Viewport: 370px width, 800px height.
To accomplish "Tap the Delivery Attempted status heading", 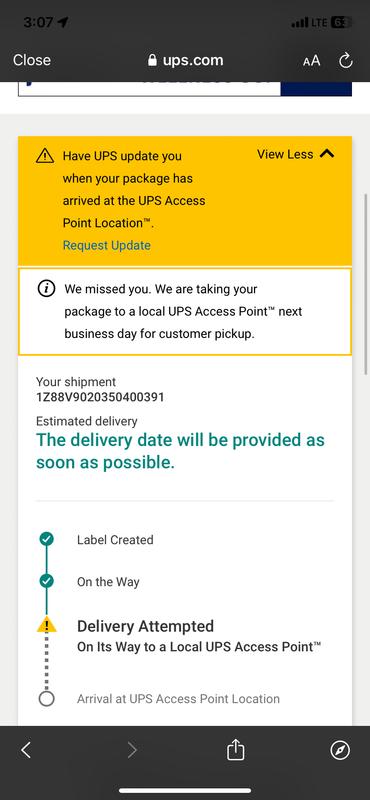I will [x=145, y=626].
